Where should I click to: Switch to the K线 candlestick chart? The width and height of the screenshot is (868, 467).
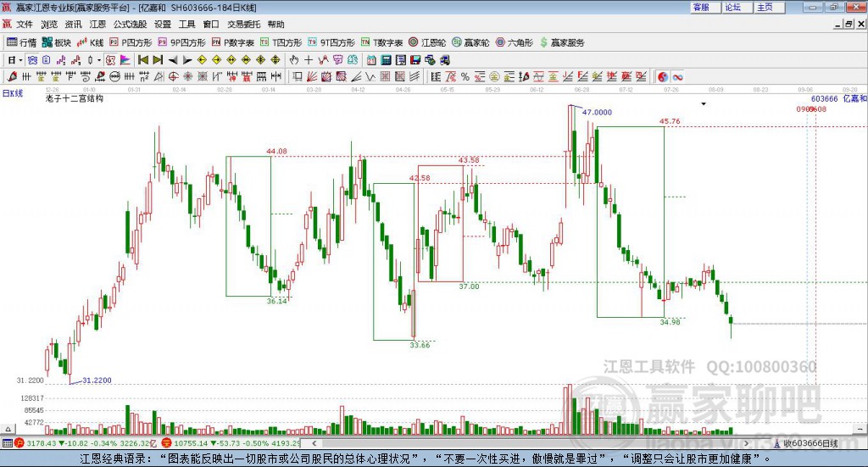[x=90, y=42]
